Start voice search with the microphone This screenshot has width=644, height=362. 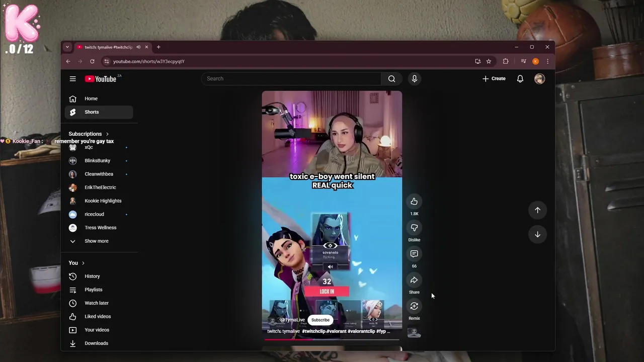click(415, 78)
